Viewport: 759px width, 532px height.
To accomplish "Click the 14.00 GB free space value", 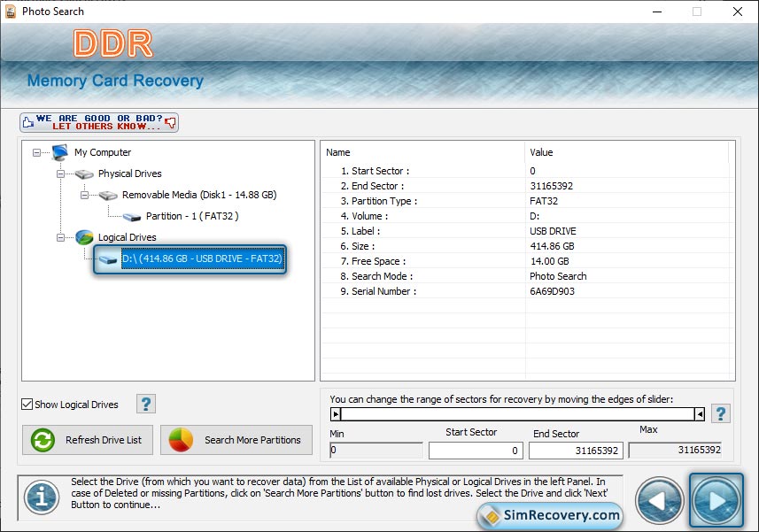I will 549,261.
